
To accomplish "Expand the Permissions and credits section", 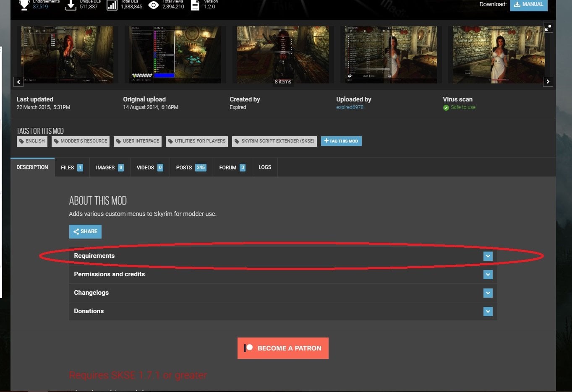I will coord(283,274).
